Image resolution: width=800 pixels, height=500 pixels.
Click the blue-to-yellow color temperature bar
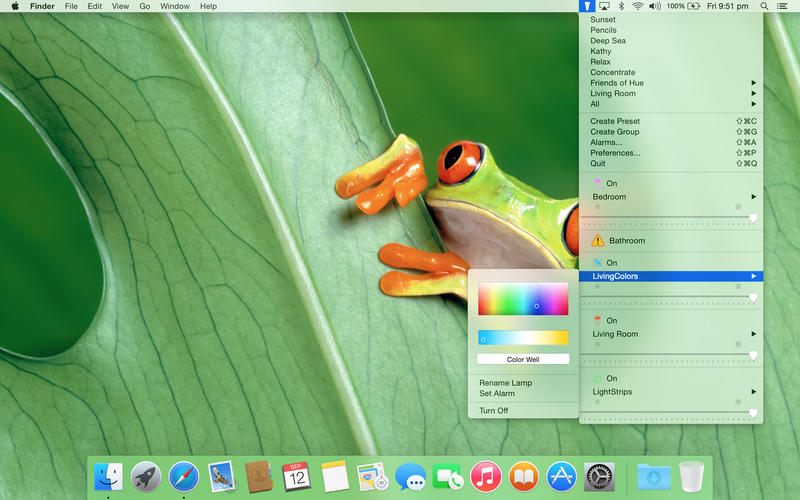[523, 338]
